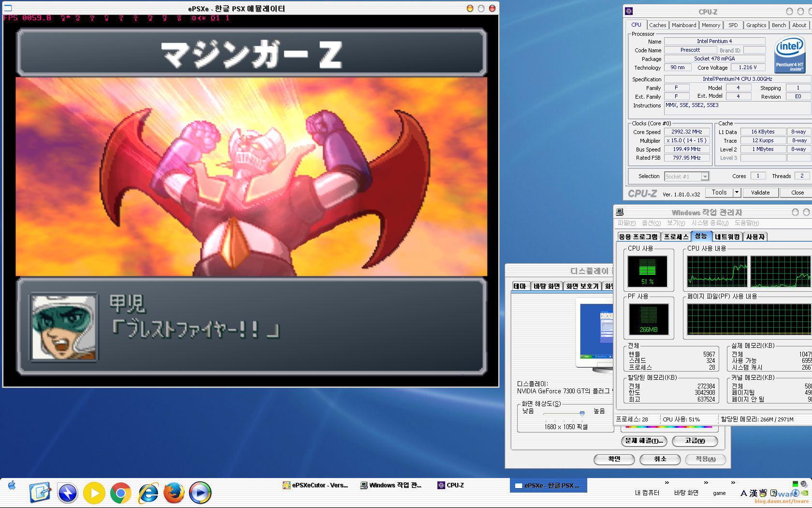This screenshot has width=812, height=508.
Task: Open Google Chrome from the dock
Action: (x=121, y=493)
